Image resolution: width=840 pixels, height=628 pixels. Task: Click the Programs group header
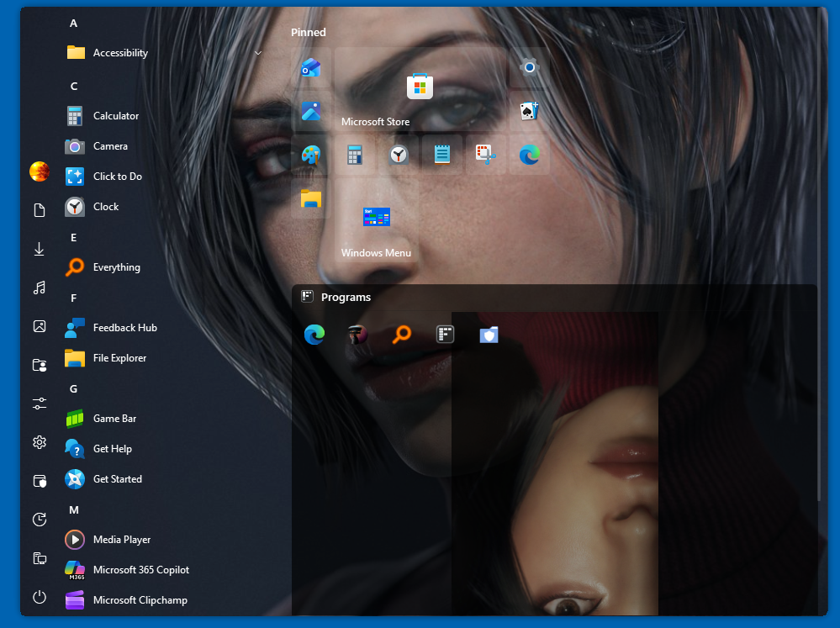pyautogui.click(x=554, y=298)
